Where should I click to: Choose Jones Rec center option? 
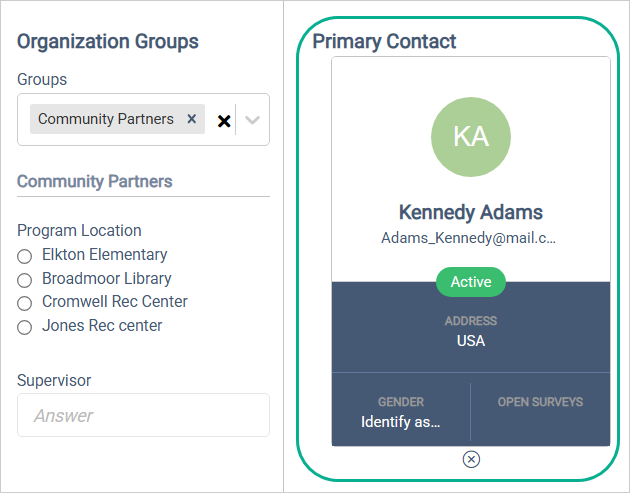coord(25,326)
